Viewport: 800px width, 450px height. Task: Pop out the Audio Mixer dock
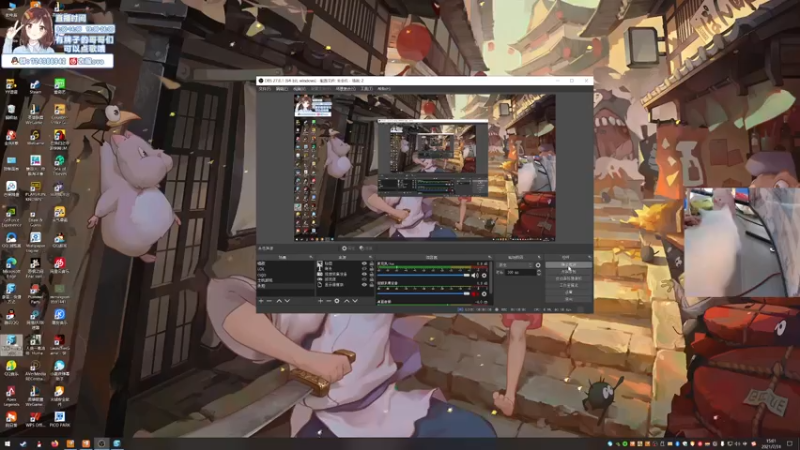pos(489,257)
